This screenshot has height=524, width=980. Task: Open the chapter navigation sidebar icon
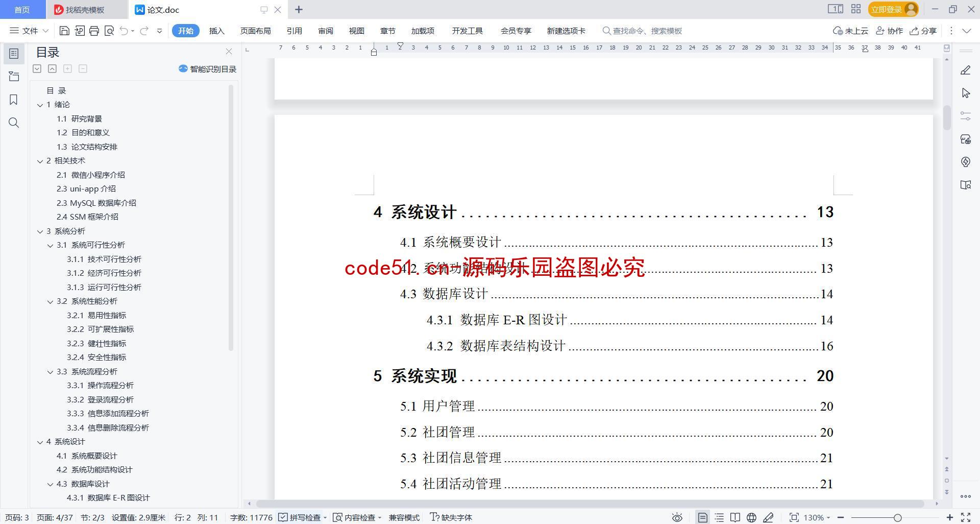[x=14, y=77]
